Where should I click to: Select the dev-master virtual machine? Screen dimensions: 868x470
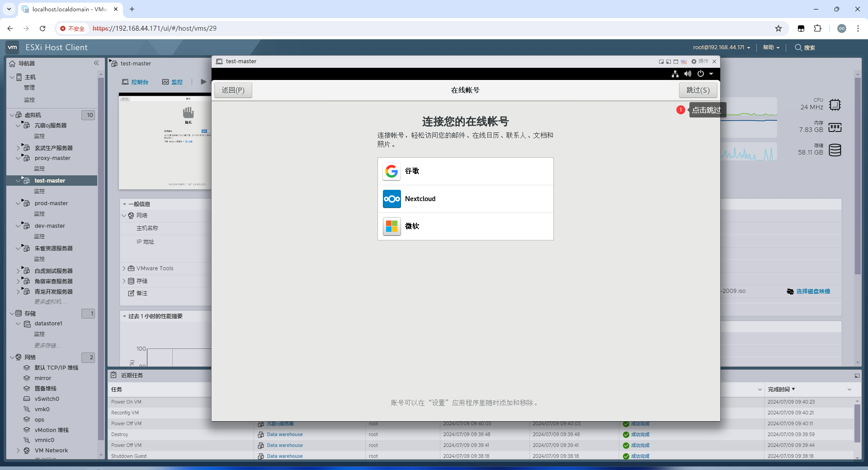50,226
